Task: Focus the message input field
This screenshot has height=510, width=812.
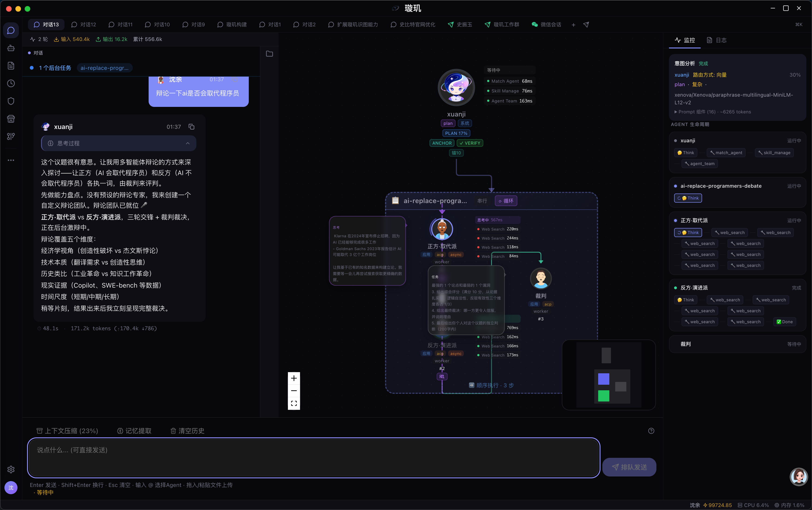Action: click(313, 458)
